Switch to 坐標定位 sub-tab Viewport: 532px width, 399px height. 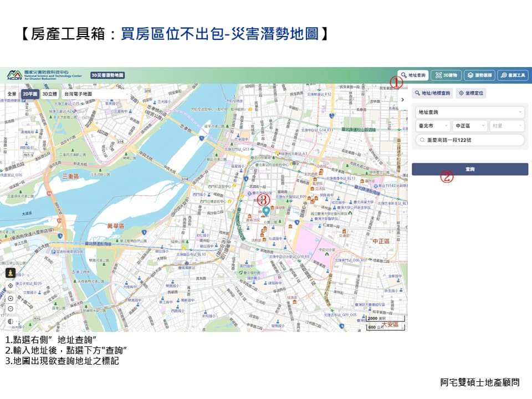pyautogui.click(x=471, y=93)
